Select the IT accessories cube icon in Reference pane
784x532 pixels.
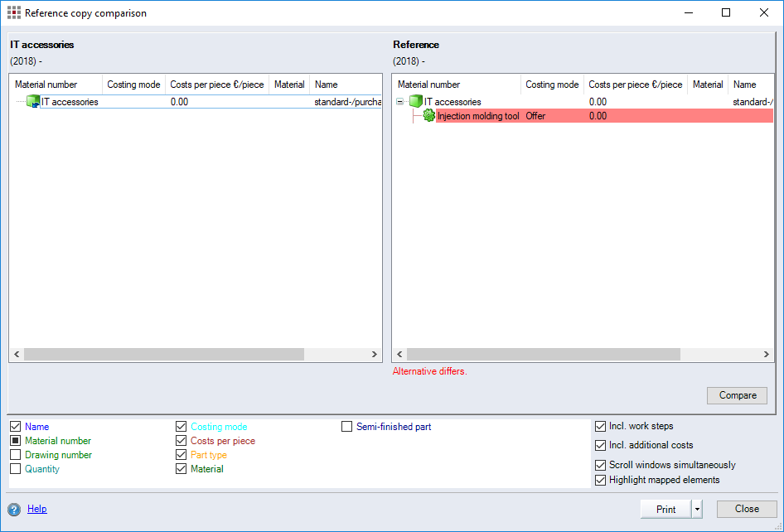click(x=415, y=101)
